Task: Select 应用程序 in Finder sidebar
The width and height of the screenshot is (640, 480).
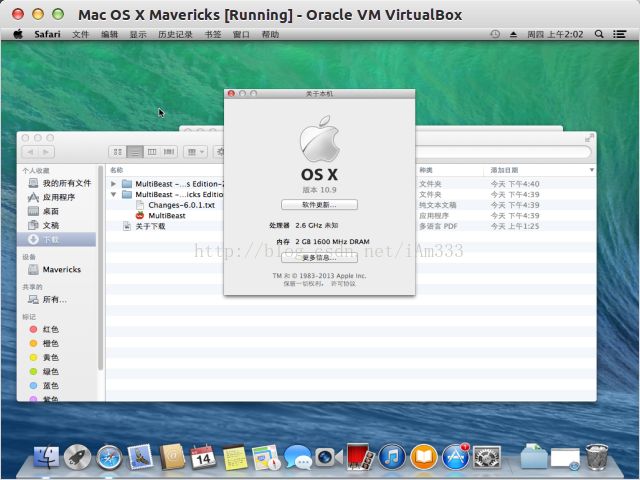Action: click(59, 197)
